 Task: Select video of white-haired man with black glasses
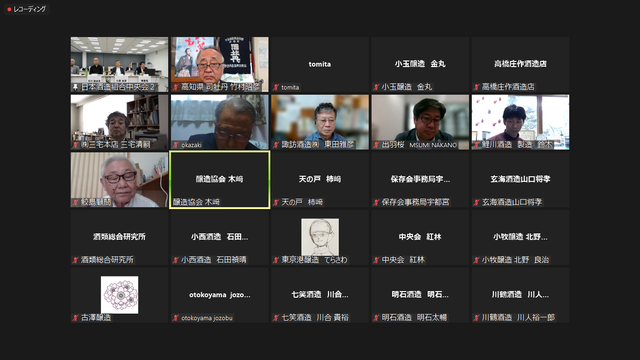point(119,180)
